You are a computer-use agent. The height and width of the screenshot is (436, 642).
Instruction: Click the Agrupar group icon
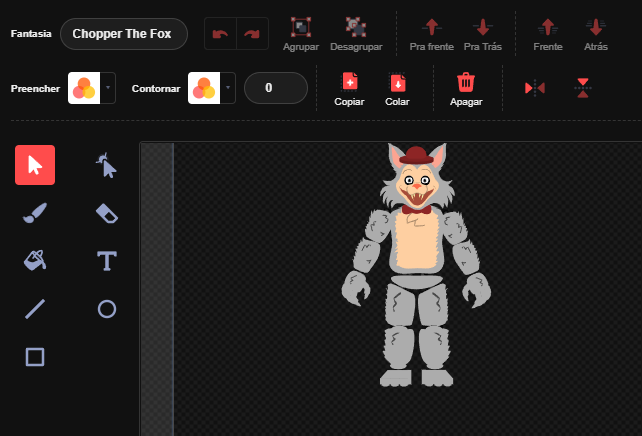pos(301,27)
